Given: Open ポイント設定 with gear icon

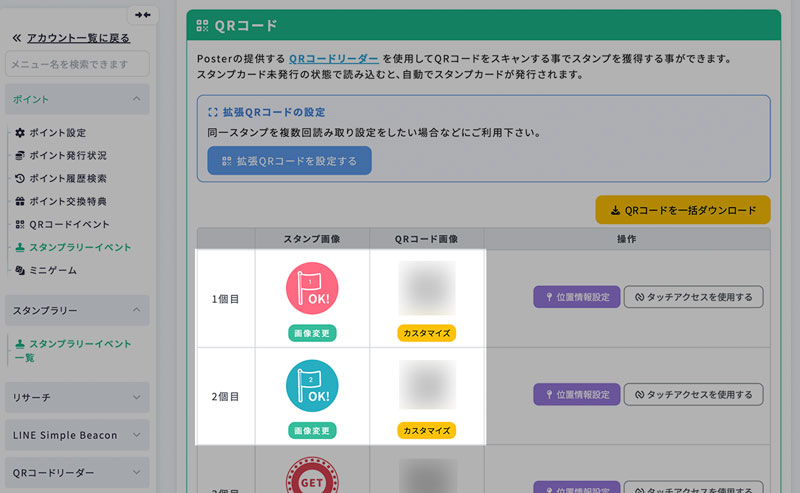Looking at the screenshot, I should tap(57, 133).
